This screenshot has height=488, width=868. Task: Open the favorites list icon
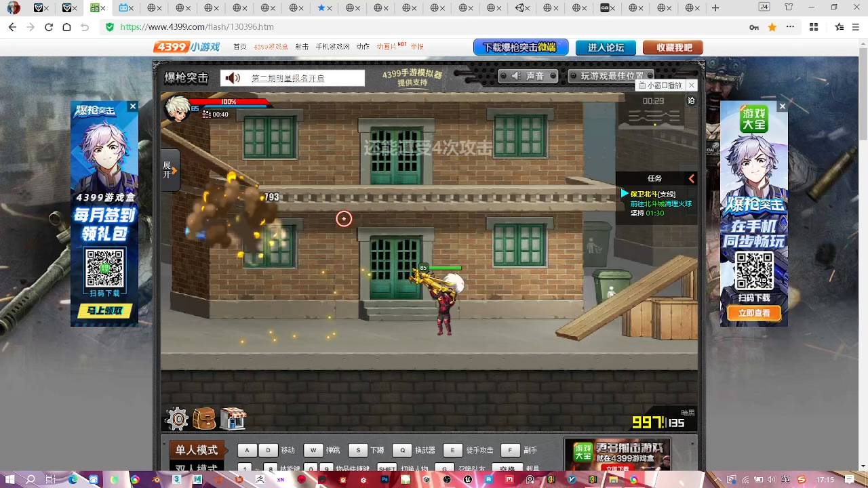(x=840, y=27)
